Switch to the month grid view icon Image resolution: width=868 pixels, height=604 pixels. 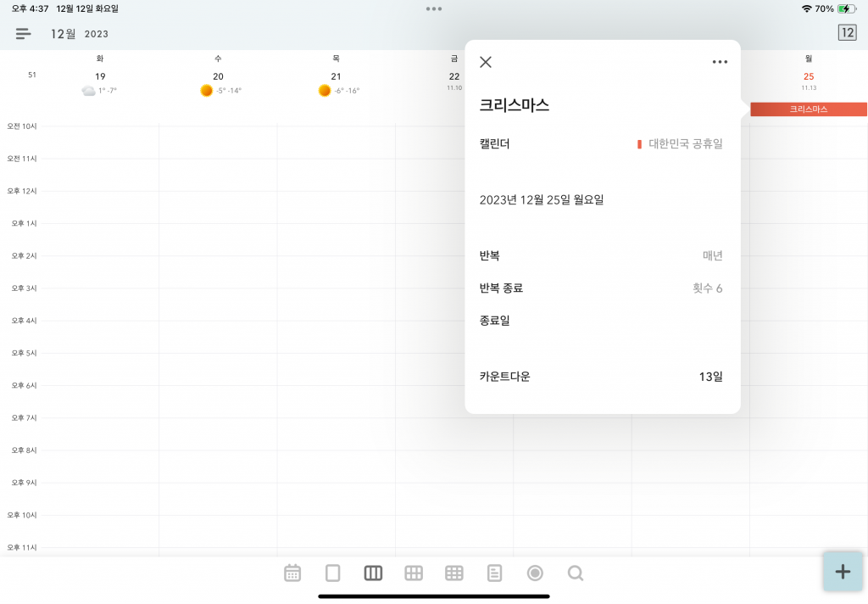point(454,573)
